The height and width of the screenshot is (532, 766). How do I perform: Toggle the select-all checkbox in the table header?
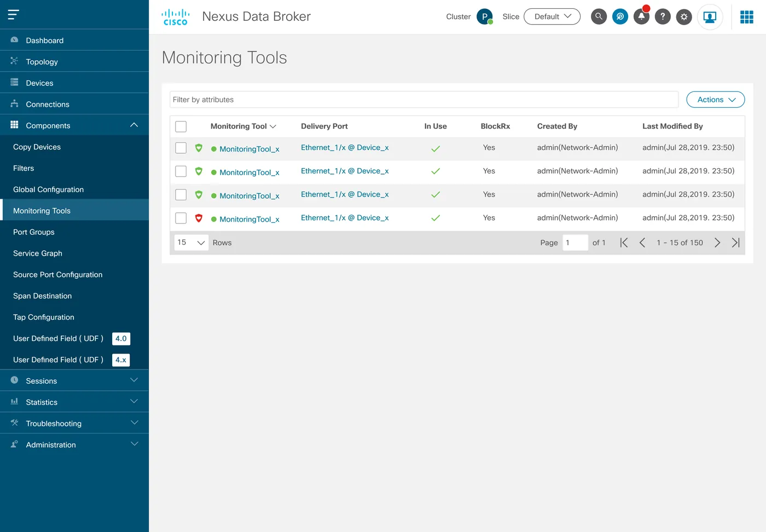pos(181,126)
